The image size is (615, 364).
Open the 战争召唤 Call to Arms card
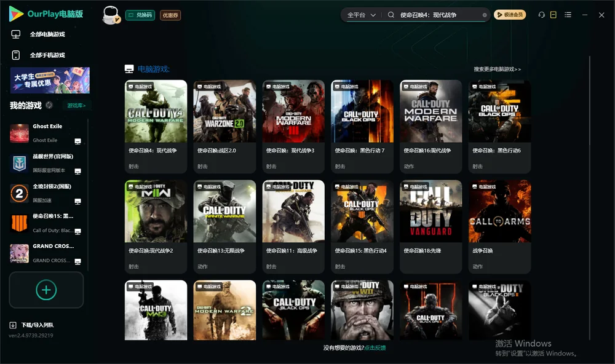499,226
